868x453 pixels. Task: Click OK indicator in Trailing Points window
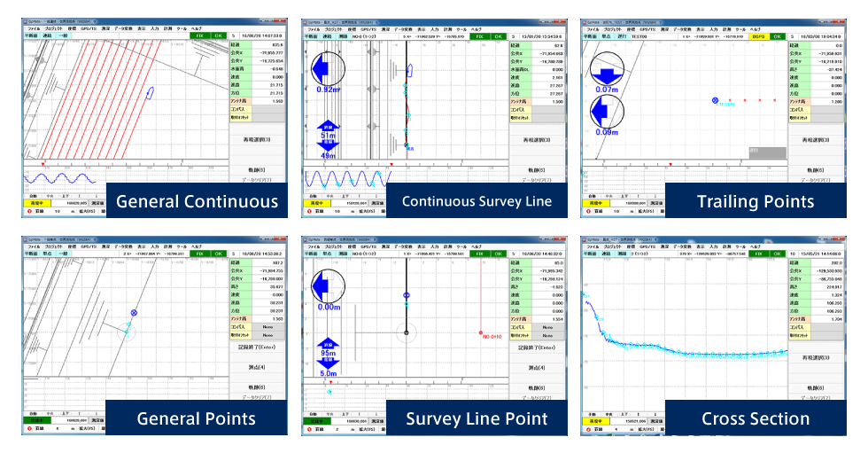[x=778, y=36]
